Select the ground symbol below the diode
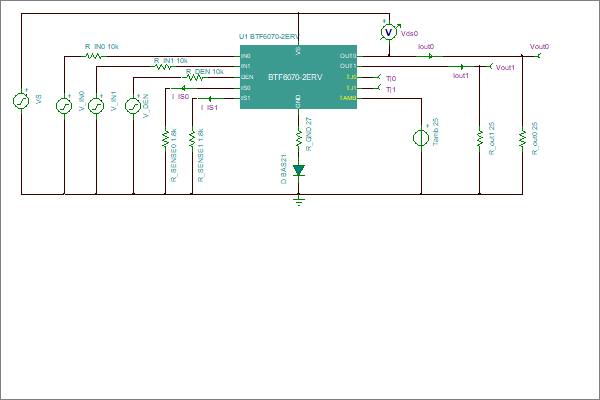This screenshot has height=400, width=600. click(x=299, y=201)
